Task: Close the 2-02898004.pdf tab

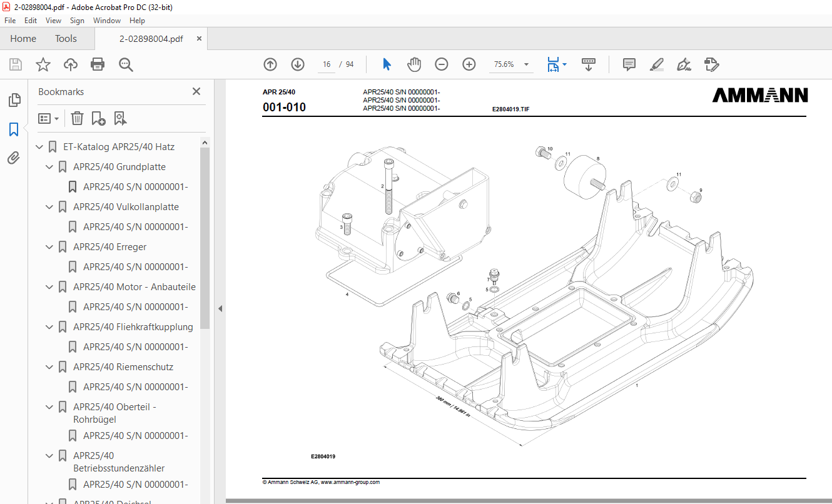Action: (200, 39)
